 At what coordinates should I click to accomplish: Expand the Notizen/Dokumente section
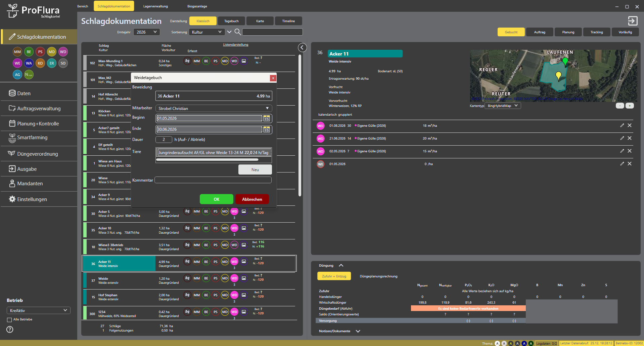coord(358,331)
